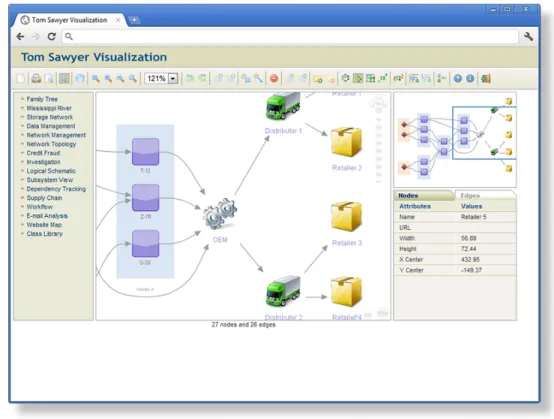554x419 pixels.
Task: Click the third magnifier zoom icon
Action: click(120, 78)
